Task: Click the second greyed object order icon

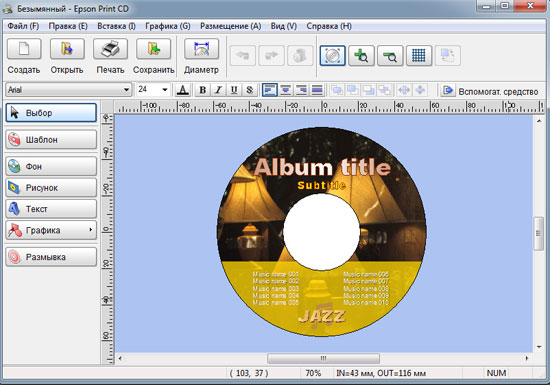Action: 353,90
